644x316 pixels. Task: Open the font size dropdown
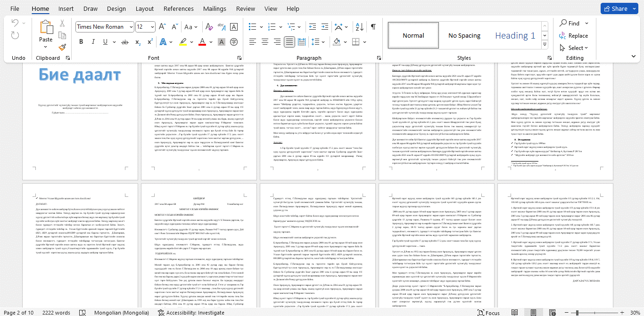pos(152,27)
